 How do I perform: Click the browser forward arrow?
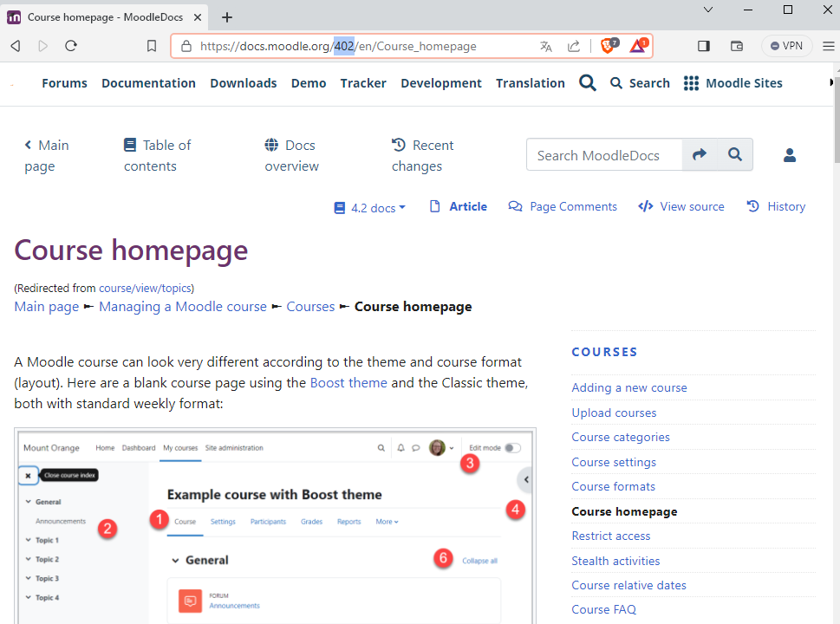pos(42,46)
